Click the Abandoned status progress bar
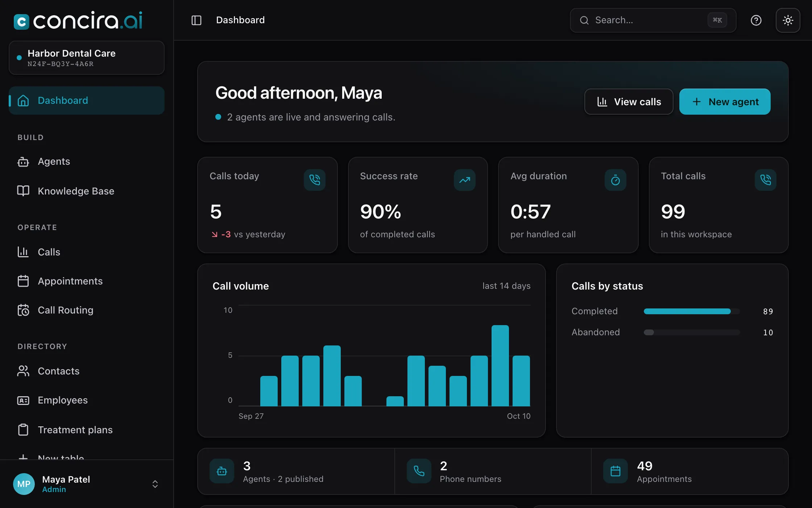Viewport: 812px width, 508px height. (692, 332)
